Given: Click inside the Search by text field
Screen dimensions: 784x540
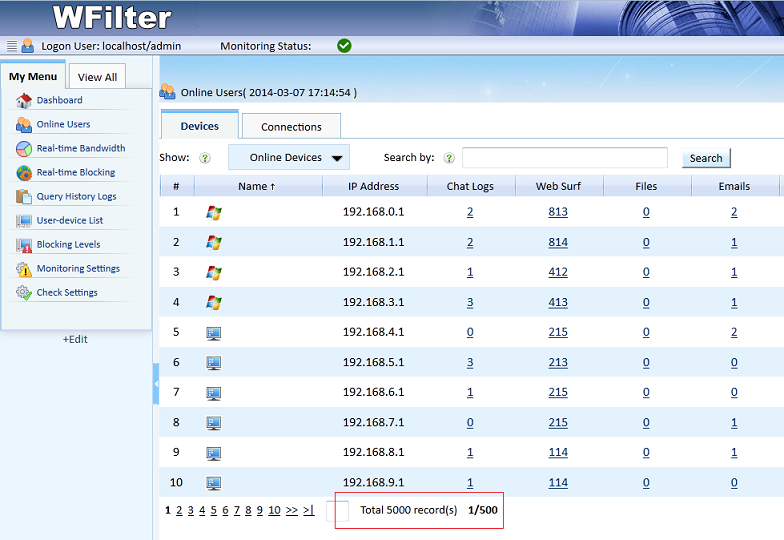Looking at the screenshot, I should click(x=564, y=158).
